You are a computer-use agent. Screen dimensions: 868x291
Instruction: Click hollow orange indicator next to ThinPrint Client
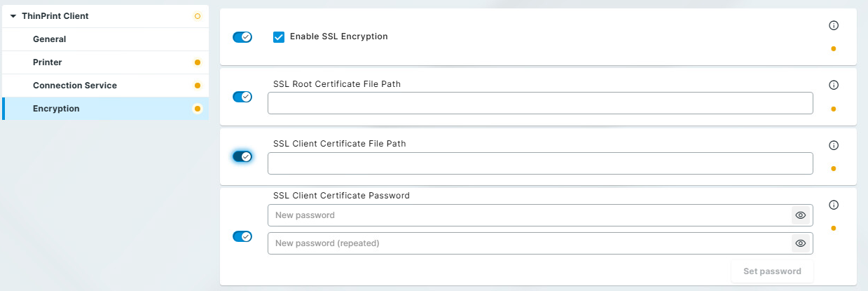[x=198, y=16]
